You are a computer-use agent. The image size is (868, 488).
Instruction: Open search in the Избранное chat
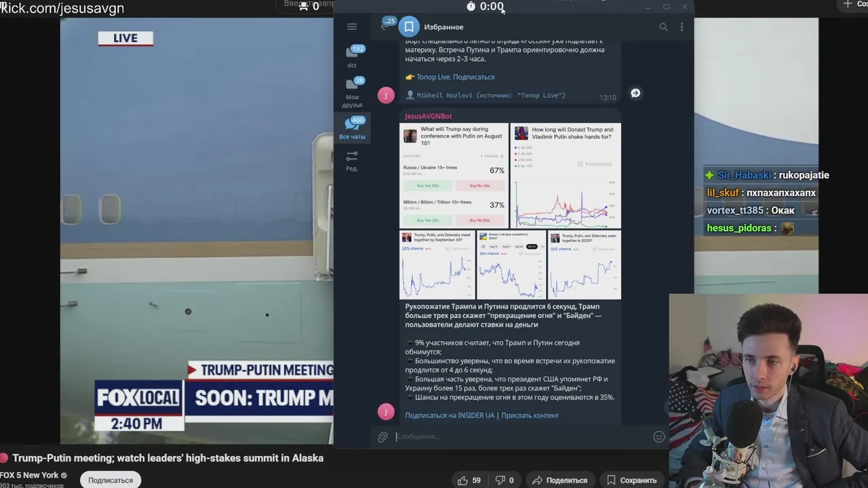coord(663,26)
